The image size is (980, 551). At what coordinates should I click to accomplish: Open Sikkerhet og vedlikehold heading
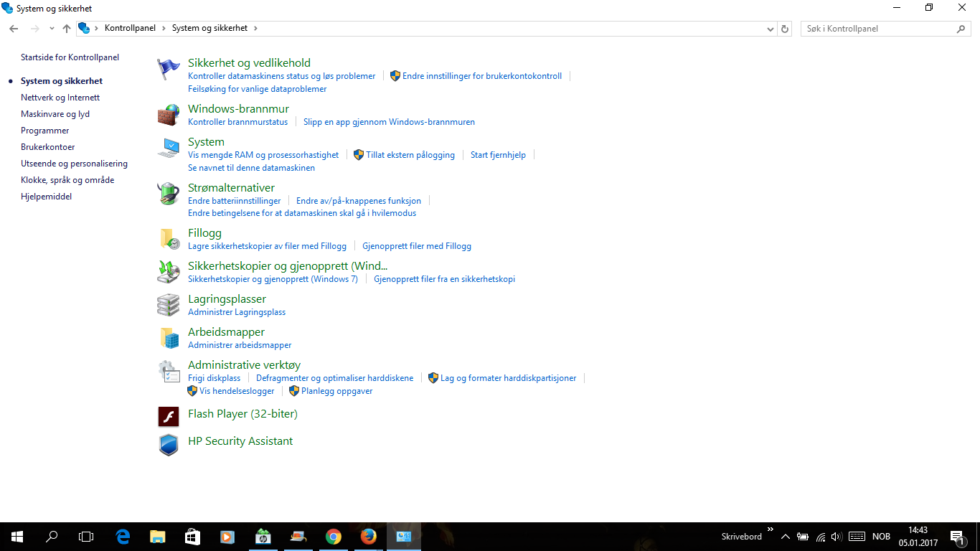[x=249, y=63]
